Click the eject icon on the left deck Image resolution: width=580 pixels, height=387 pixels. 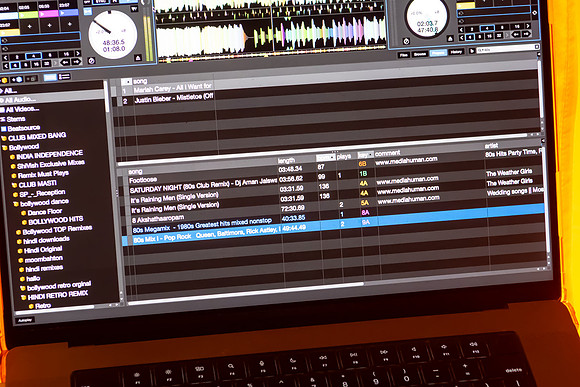pos(138,58)
